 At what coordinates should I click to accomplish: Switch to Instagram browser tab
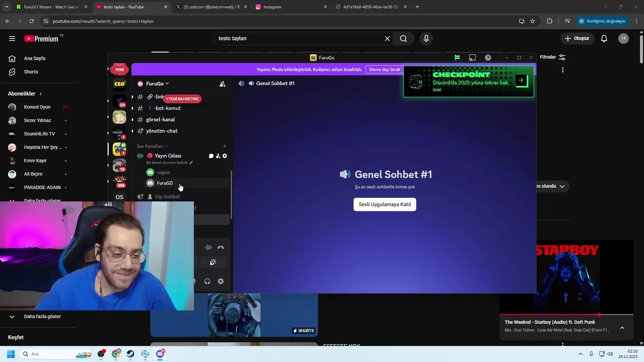(291, 7)
